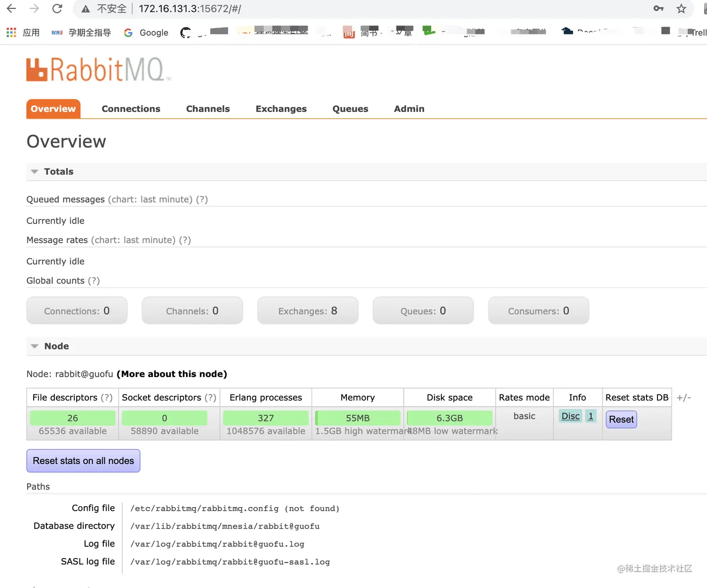Open help for Queued messages

coord(202,199)
